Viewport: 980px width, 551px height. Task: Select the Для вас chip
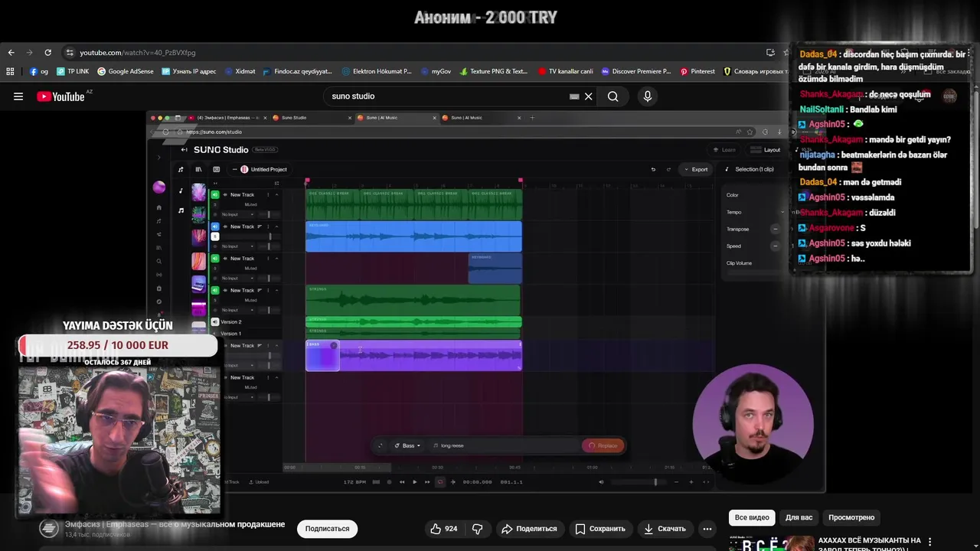click(x=799, y=517)
